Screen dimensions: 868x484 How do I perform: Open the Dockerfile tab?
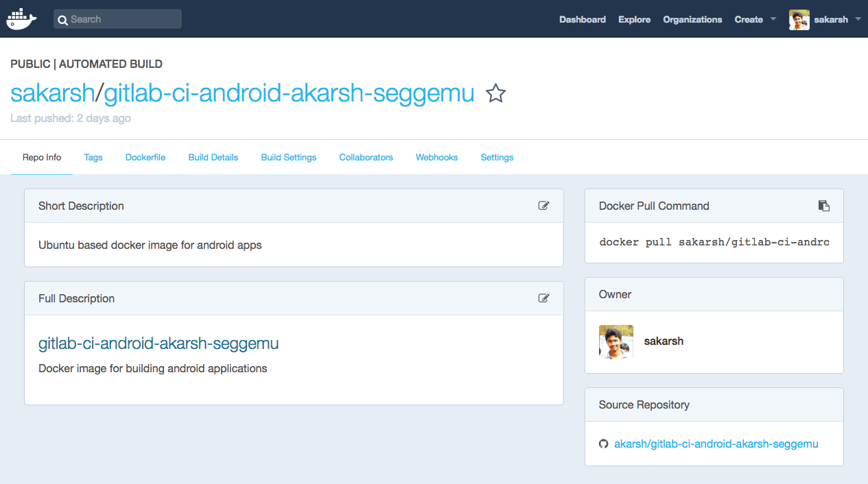click(145, 158)
